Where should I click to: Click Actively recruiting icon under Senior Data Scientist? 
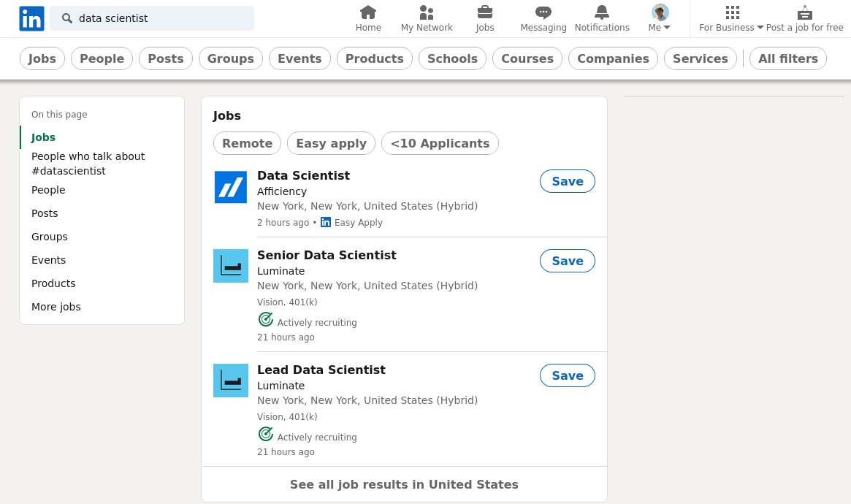coord(265,319)
